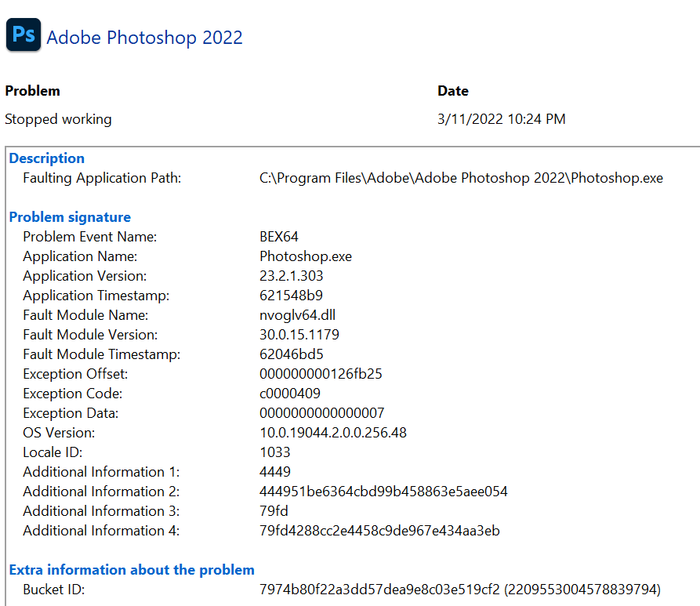Select the Stopped working problem label
700x606 pixels.
coord(58,119)
